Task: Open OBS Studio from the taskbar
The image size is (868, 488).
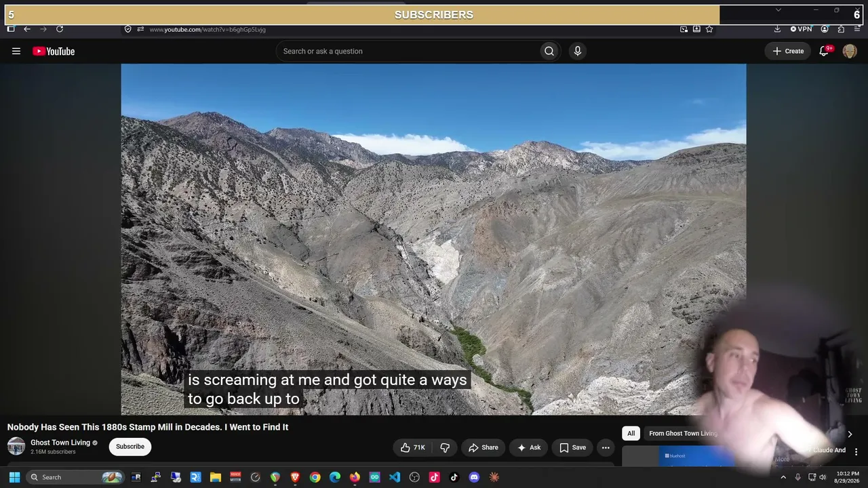Action: (x=414, y=477)
